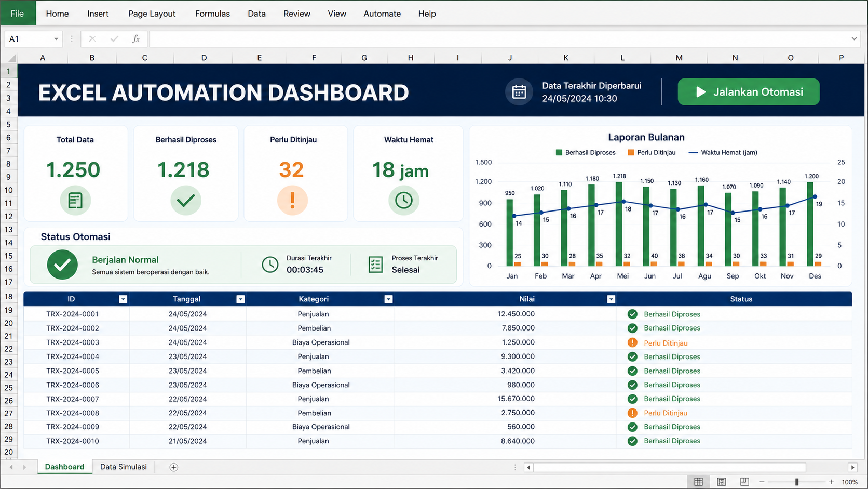Click the clock icon under Waktu Hemat

(404, 200)
